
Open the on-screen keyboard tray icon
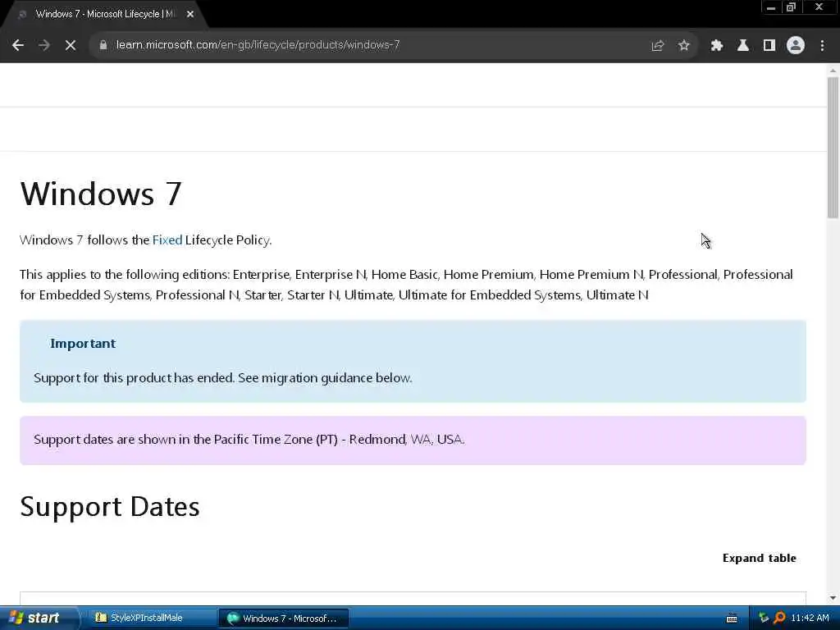732,619
